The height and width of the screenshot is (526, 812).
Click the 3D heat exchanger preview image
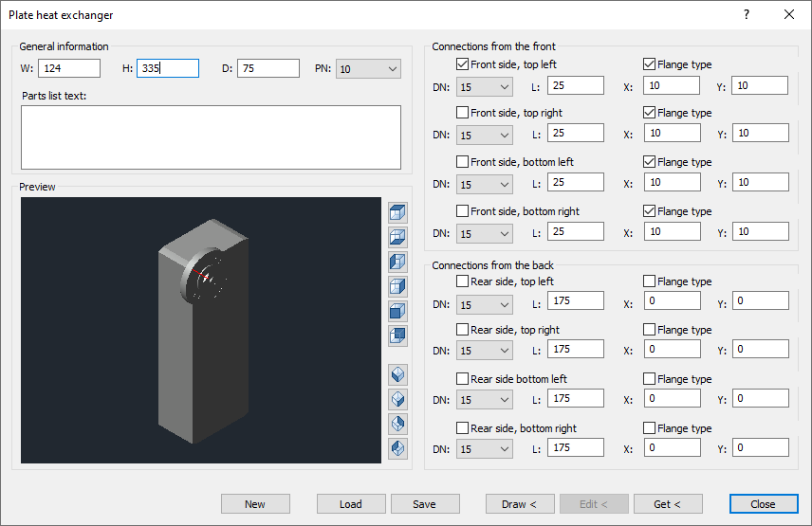[x=201, y=330]
